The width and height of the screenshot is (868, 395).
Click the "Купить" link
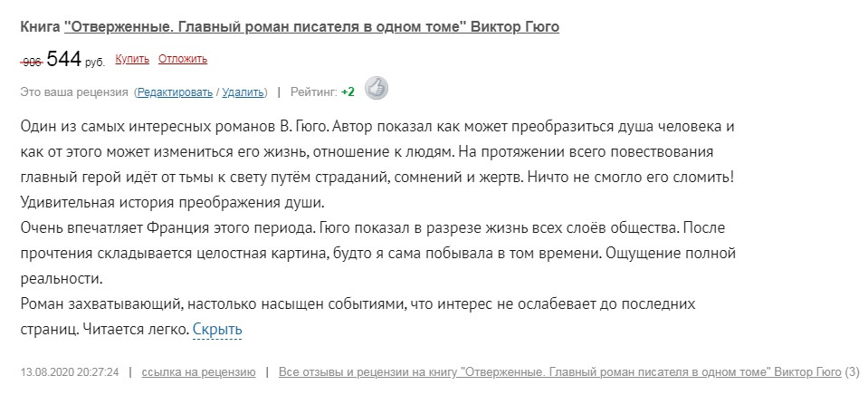132,60
